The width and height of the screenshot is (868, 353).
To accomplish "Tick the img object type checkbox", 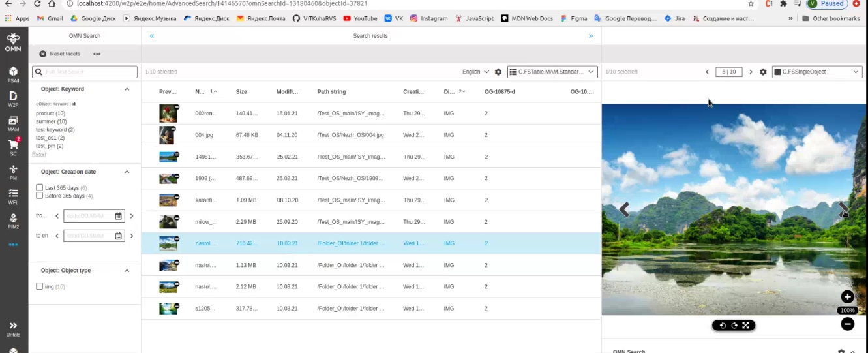I will [40, 286].
